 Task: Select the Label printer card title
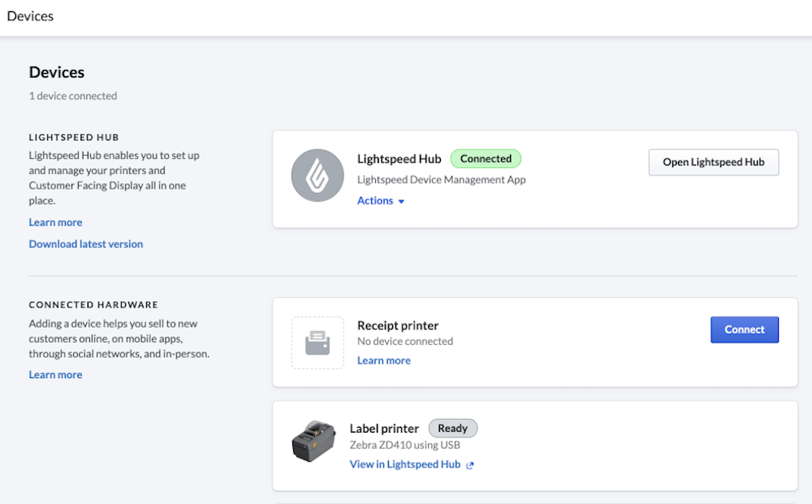tap(384, 429)
